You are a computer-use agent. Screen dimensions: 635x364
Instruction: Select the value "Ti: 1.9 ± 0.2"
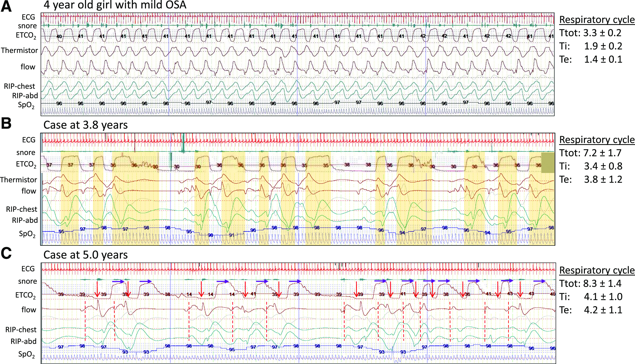point(591,46)
